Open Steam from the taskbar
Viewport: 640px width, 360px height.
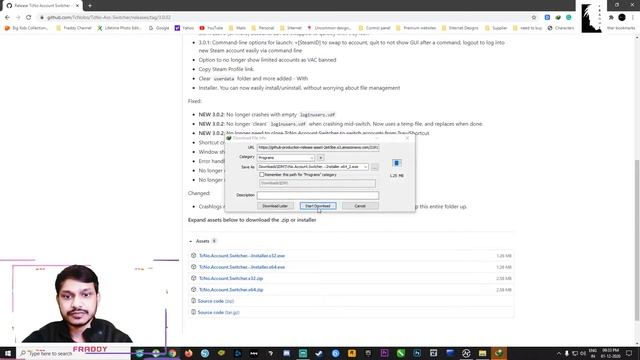(x=319, y=353)
